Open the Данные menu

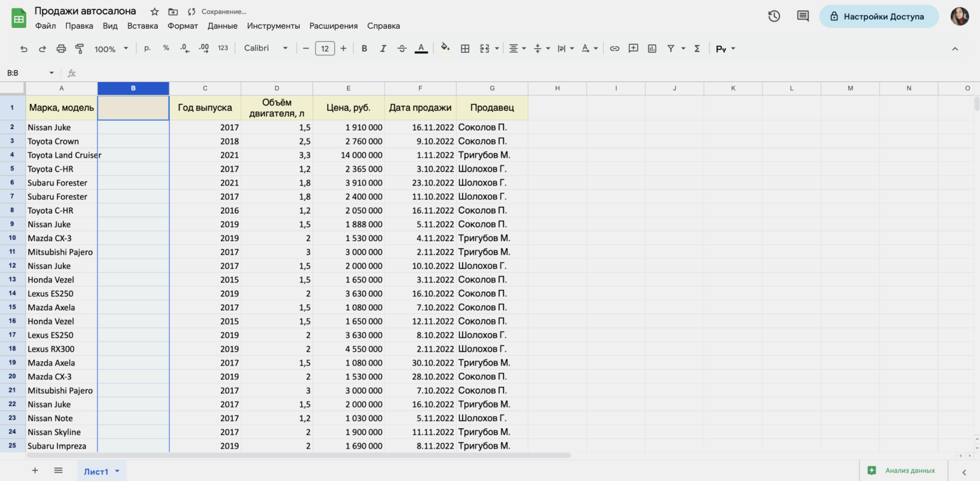[222, 26]
